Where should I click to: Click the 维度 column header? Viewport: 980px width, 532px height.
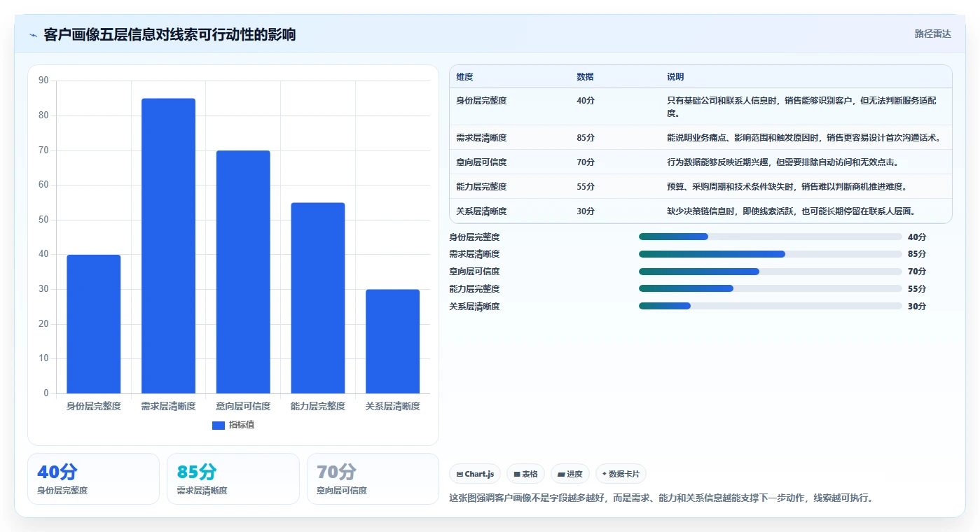(464, 77)
